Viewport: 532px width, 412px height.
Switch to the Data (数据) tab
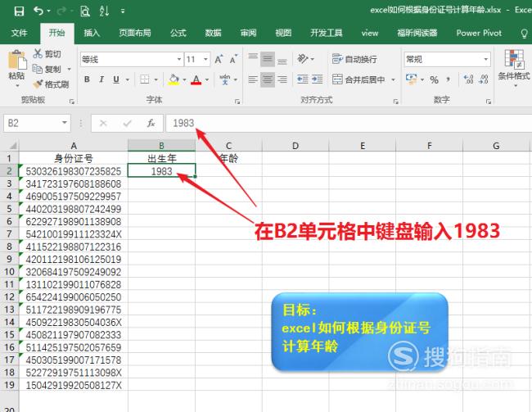213,33
